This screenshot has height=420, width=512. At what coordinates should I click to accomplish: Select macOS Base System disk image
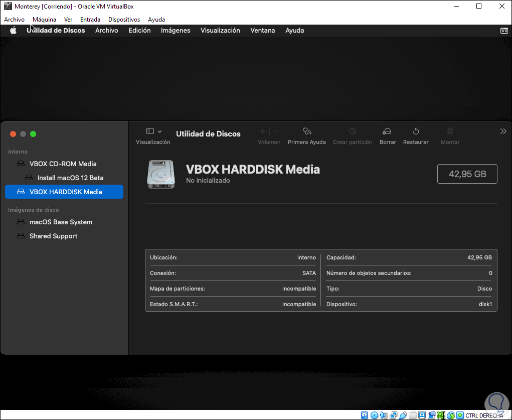pyautogui.click(x=64, y=222)
